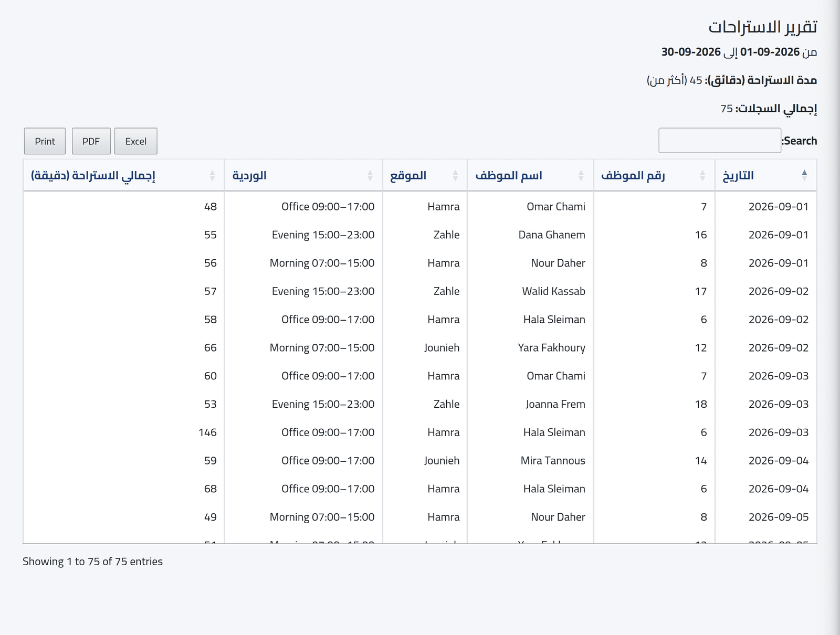This screenshot has width=840, height=635.
Task: Focus the Search input field
Action: pos(720,141)
